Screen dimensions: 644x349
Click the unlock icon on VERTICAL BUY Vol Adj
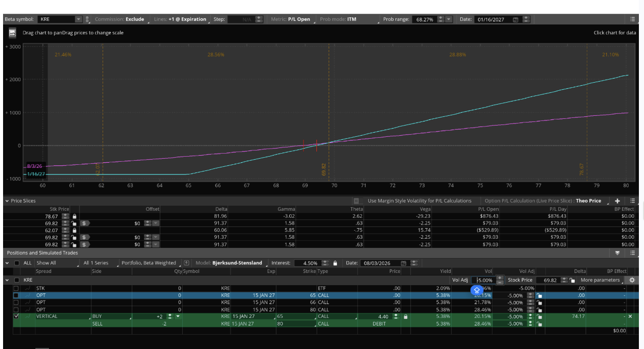pyautogui.click(x=539, y=316)
